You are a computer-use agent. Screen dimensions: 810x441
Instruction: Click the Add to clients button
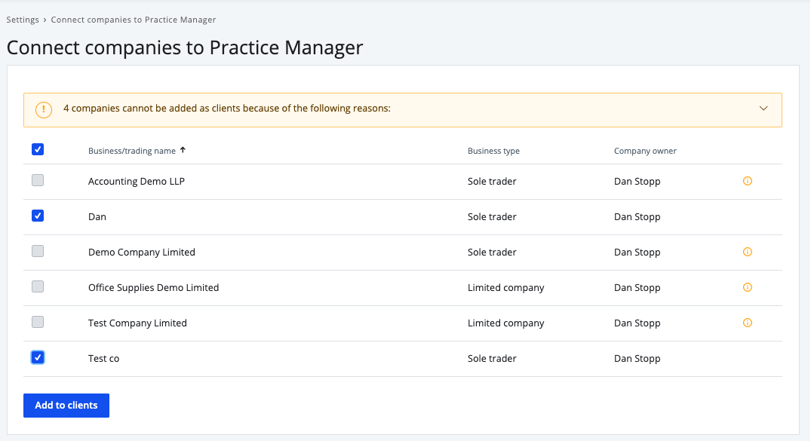pyautogui.click(x=66, y=405)
